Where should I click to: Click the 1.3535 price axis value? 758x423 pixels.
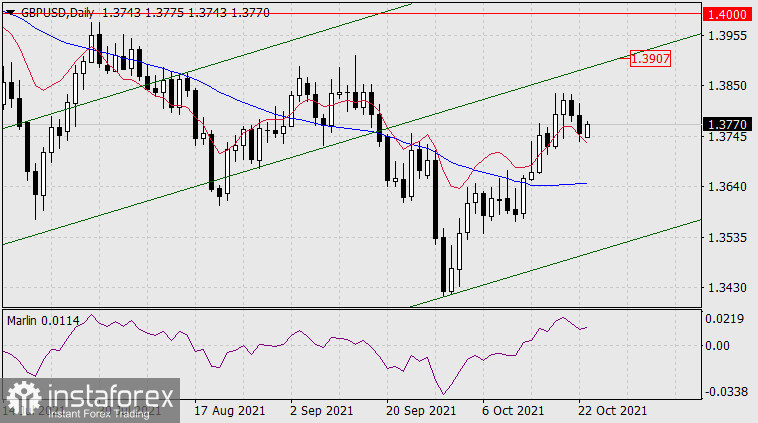tap(727, 237)
